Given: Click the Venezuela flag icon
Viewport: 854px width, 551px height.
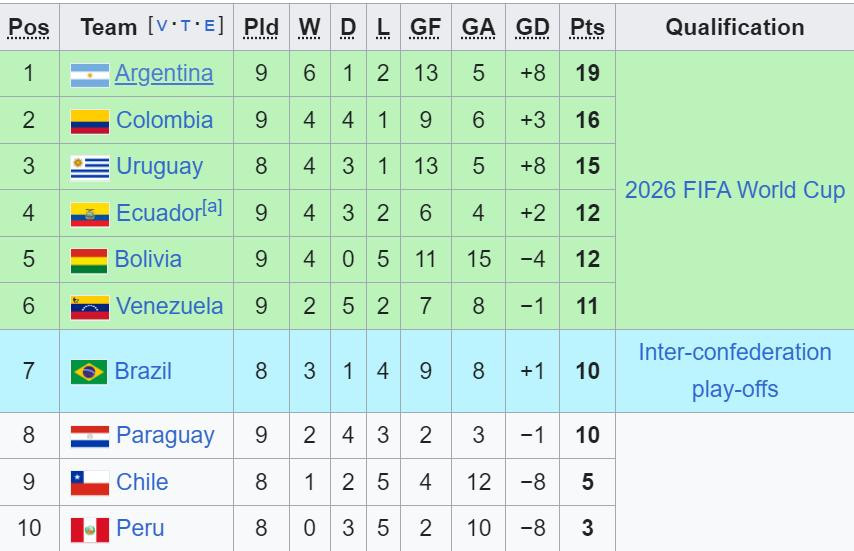Looking at the screenshot, I should coord(89,307).
